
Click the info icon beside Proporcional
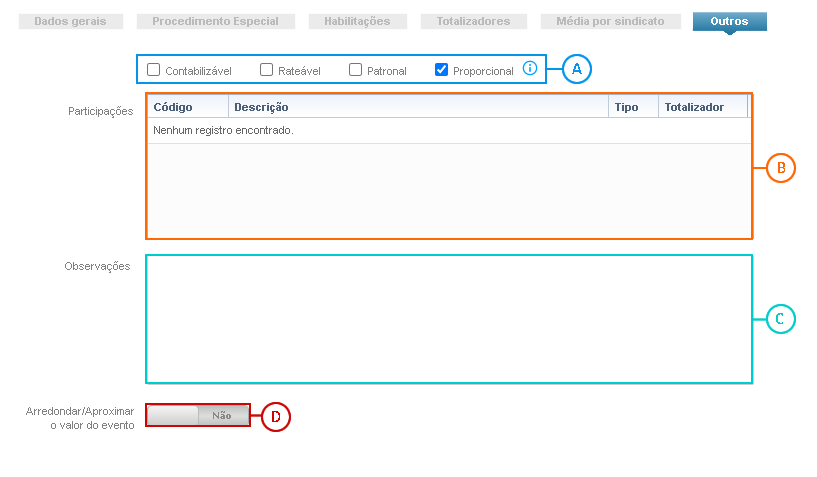click(530, 69)
